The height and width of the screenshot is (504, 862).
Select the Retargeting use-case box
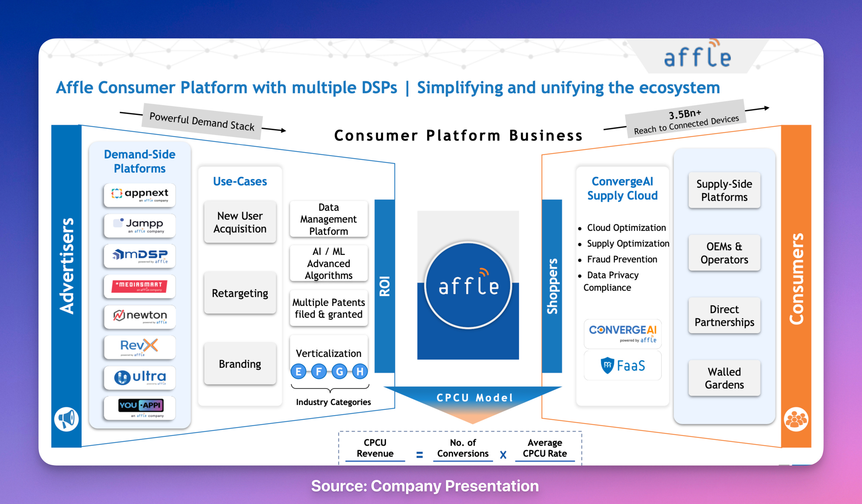click(240, 293)
